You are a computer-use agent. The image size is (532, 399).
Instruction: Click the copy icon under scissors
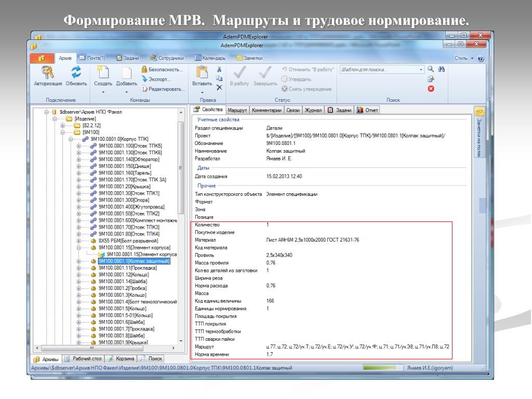tap(219, 78)
